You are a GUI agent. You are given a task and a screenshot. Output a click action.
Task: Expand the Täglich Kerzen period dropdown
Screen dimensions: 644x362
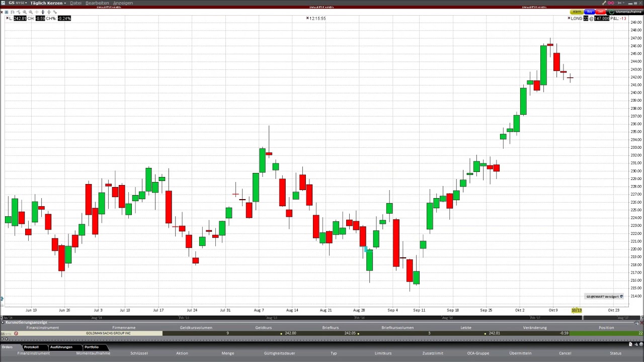pyautogui.click(x=48, y=3)
